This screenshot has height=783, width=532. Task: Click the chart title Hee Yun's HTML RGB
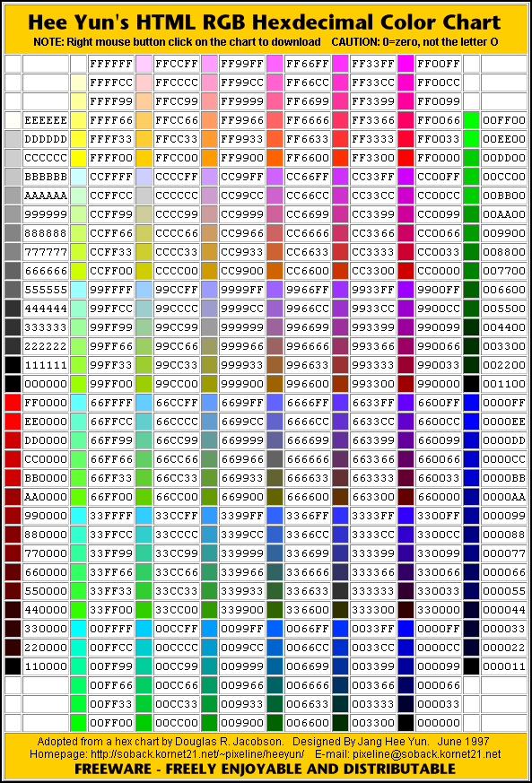point(137,22)
